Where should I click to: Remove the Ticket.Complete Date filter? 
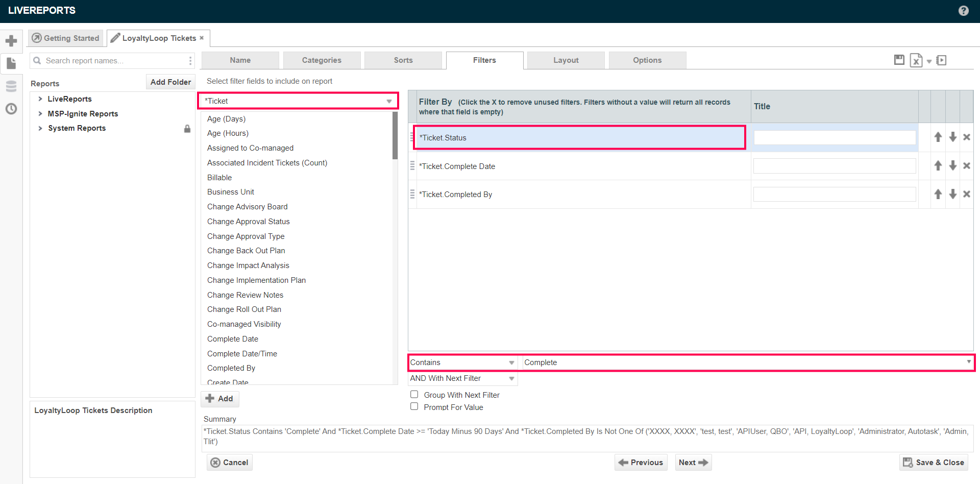click(967, 165)
